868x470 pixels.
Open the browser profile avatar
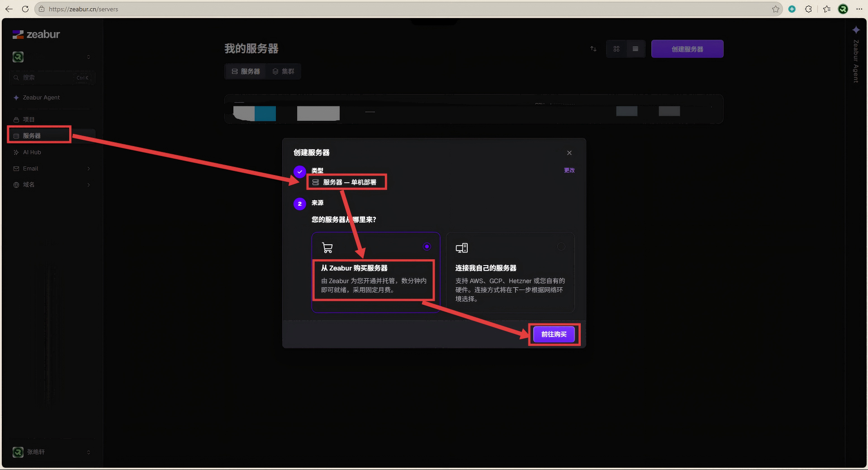843,9
